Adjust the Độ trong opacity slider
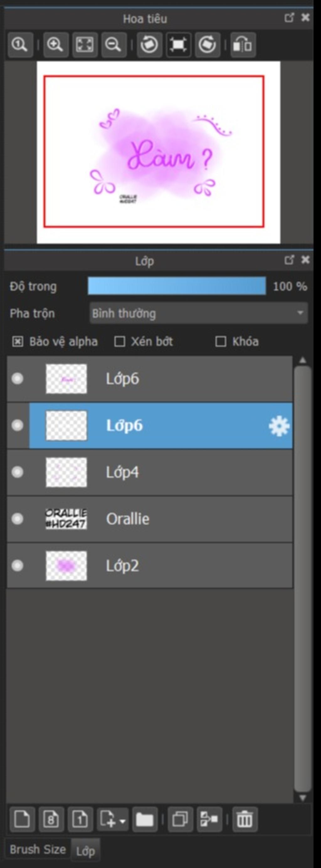Screen dimensions: 321x868 [x=177, y=286]
